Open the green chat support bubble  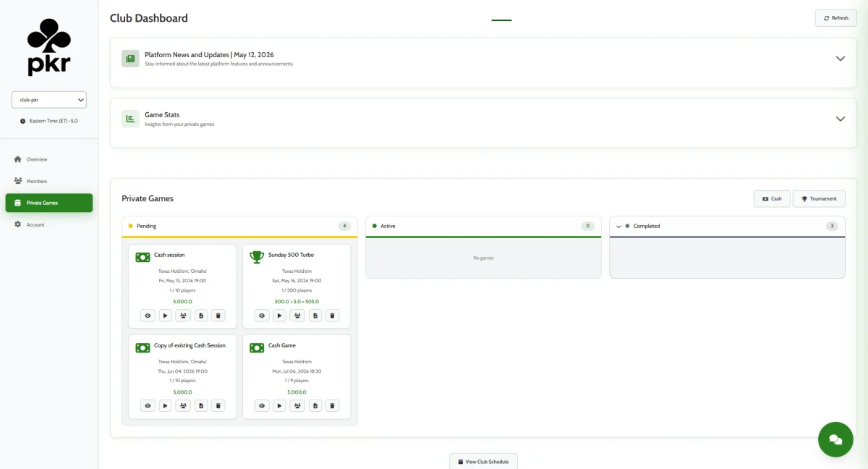pyautogui.click(x=835, y=439)
